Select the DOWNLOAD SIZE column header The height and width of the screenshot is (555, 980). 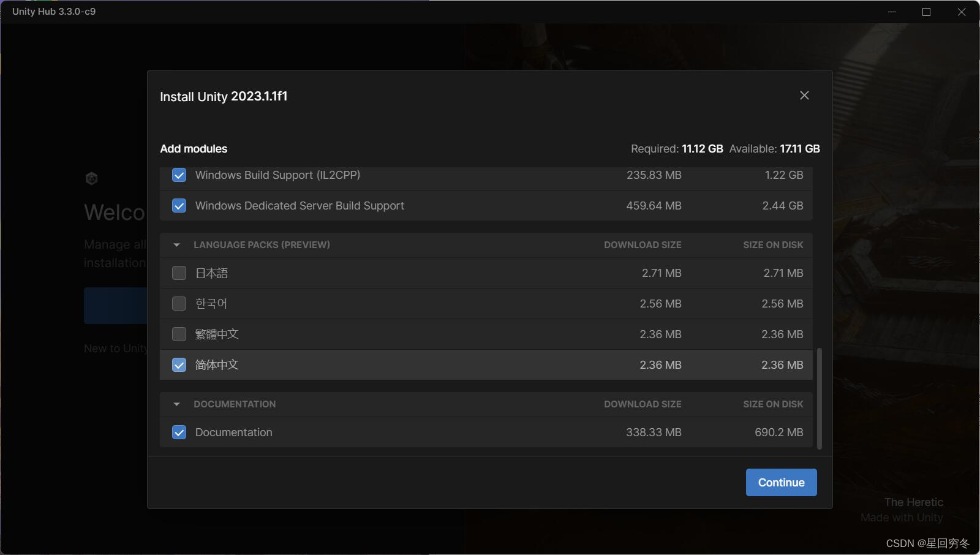coord(642,244)
